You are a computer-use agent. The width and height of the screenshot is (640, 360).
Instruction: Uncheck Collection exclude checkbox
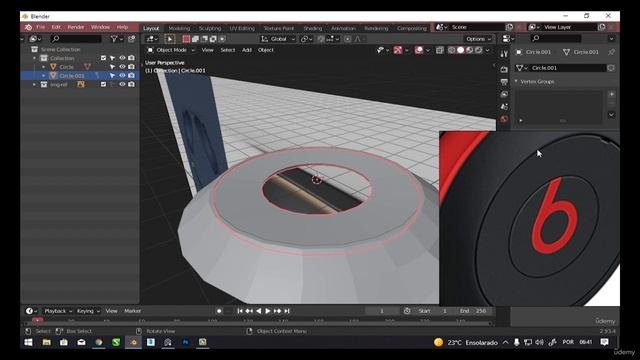pos(103,58)
